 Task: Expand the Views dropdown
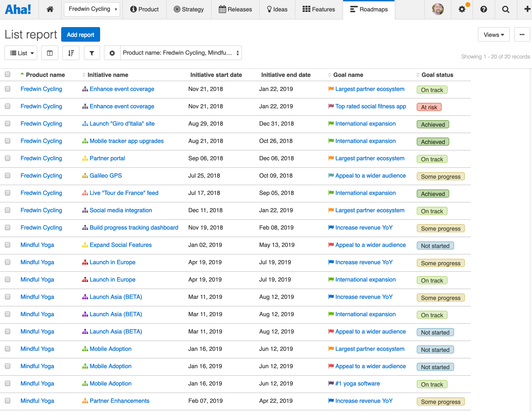click(494, 35)
